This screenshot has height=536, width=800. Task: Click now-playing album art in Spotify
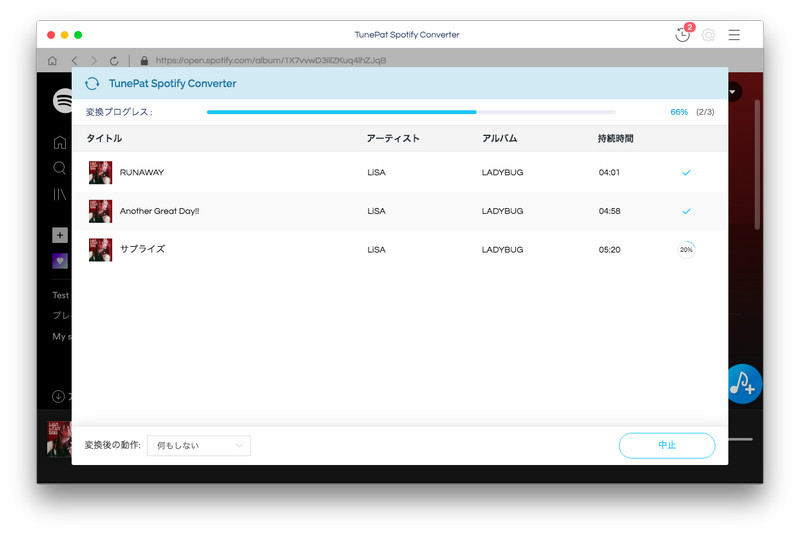[x=59, y=439]
